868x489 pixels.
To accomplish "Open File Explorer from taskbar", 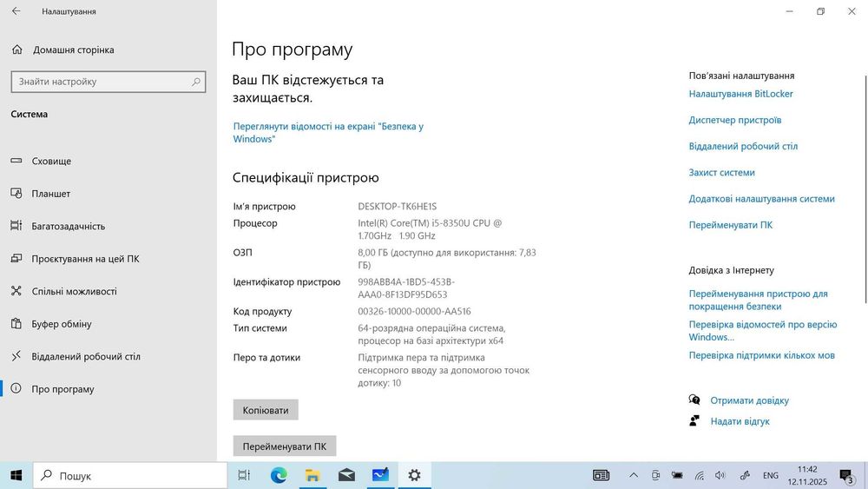I will pyautogui.click(x=312, y=475).
